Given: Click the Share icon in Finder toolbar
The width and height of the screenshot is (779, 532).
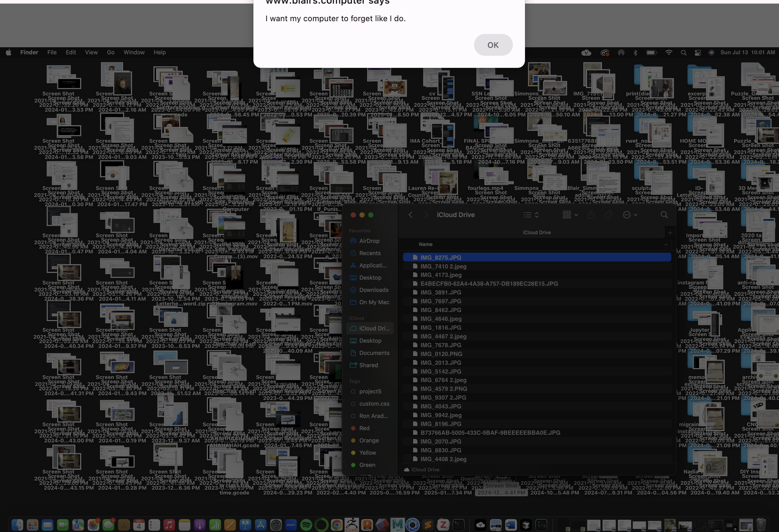Looking at the screenshot, I should click(591, 215).
